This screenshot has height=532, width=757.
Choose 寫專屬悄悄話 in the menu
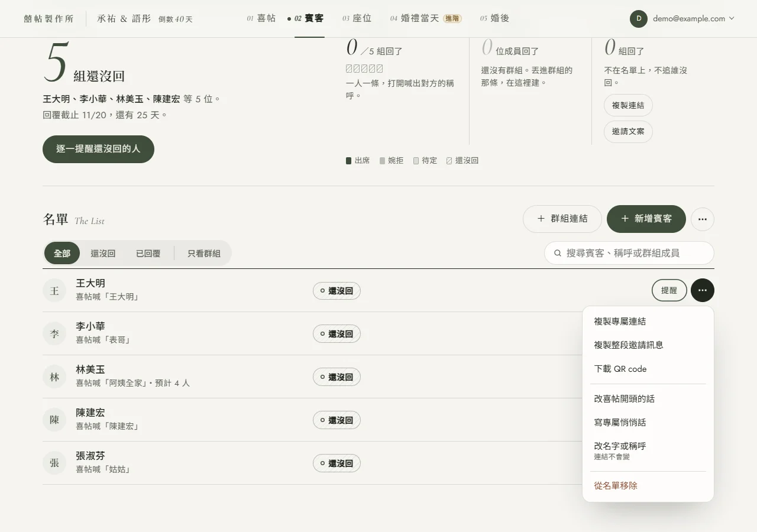648,423
